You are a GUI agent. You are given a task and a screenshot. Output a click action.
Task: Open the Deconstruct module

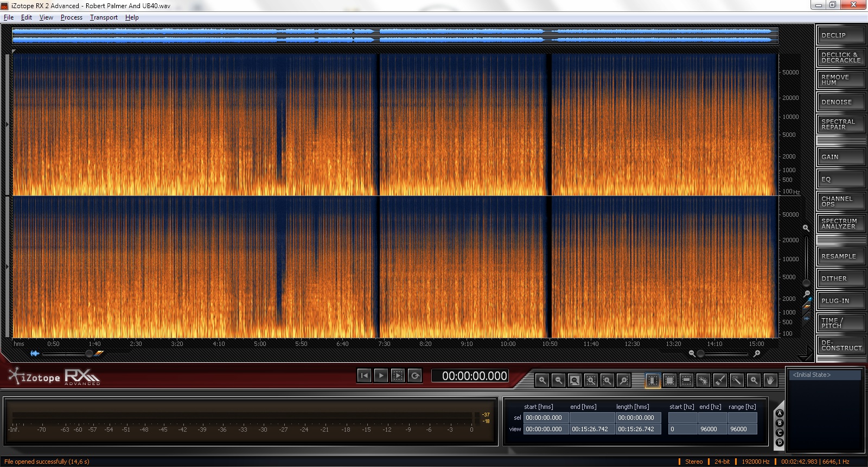(841, 345)
